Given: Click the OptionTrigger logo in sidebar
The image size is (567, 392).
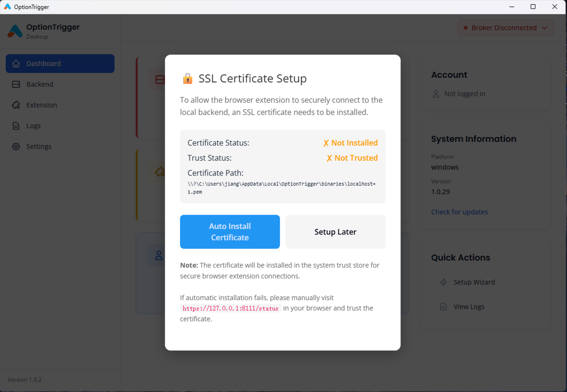Looking at the screenshot, I should (x=15, y=31).
